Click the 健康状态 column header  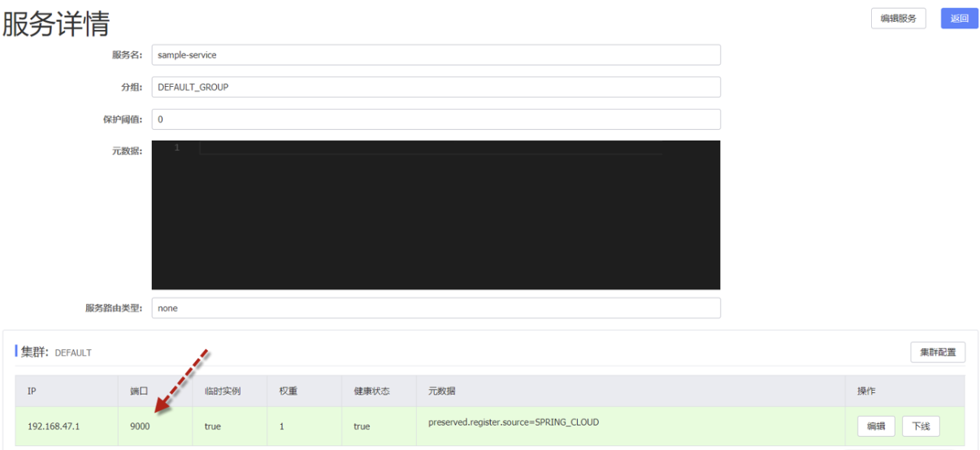pos(371,392)
